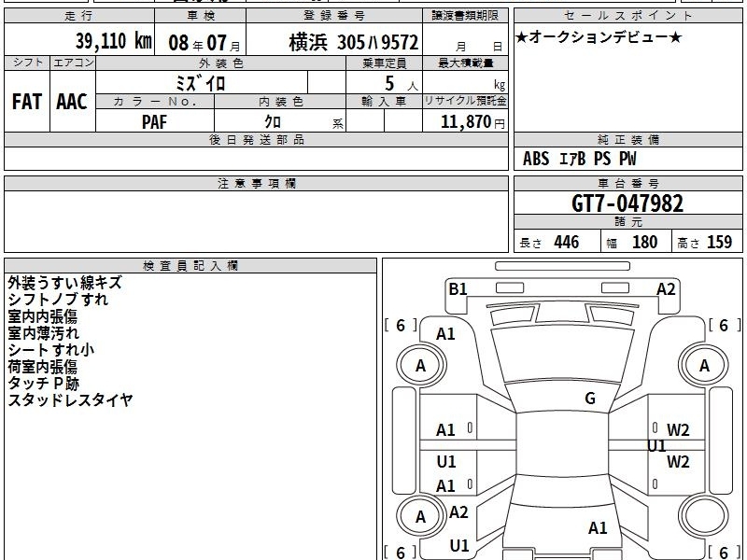
Task: Click the 純正装備 header
Action: pyautogui.click(x=627, y=140)
